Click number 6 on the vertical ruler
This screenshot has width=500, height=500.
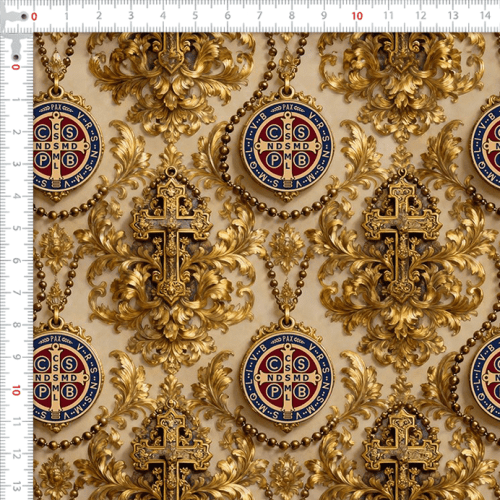coord(16,261)
